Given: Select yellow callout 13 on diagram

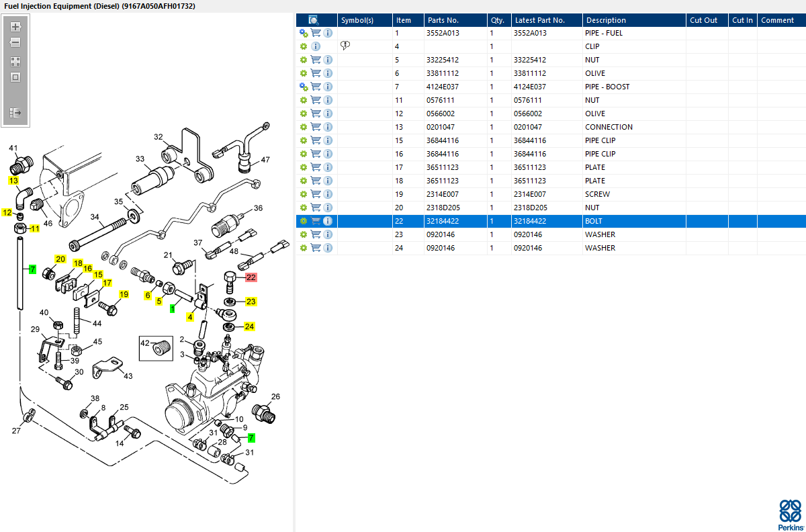Looking at the screenshot, I should click(13, 181).
